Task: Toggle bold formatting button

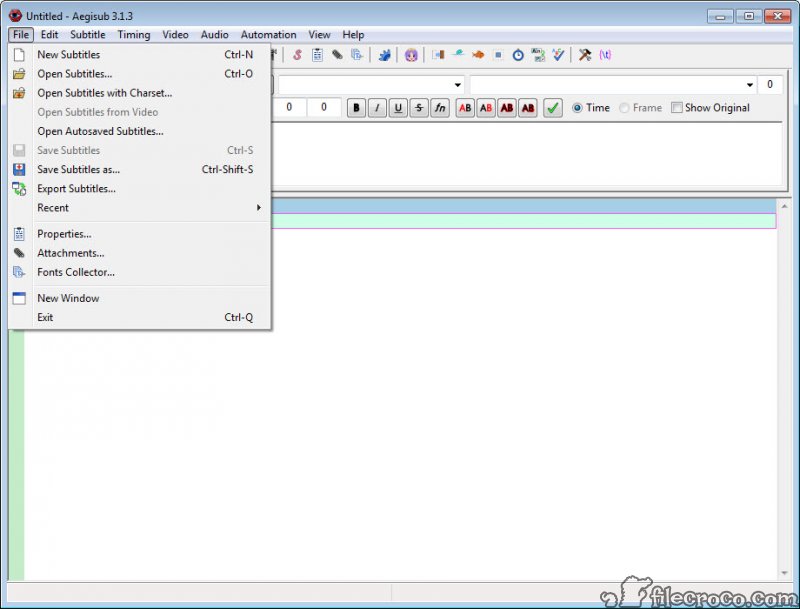Action: coord(356,108)
